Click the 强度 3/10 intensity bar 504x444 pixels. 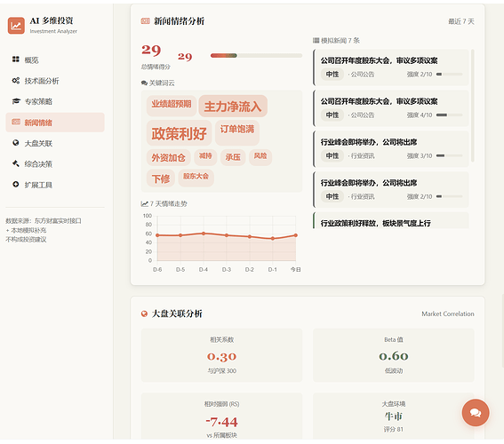pyautogui.click(x=450, y=155)
